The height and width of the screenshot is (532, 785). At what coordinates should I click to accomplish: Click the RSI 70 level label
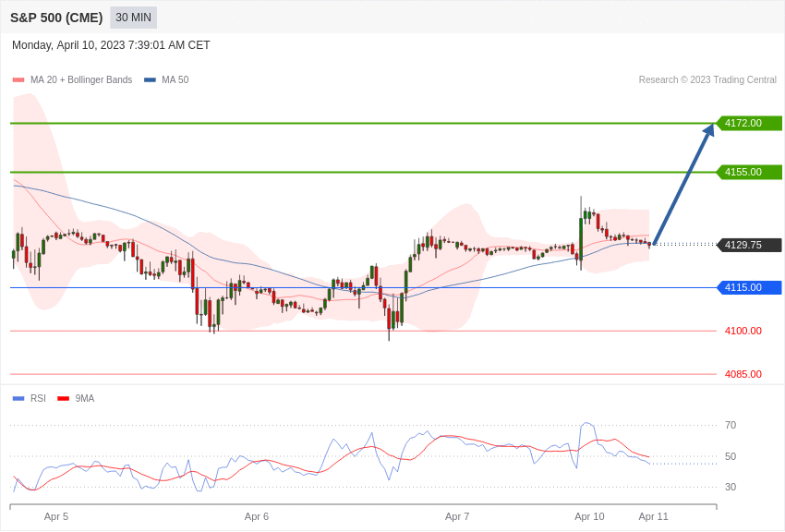[x=731, y=426]
